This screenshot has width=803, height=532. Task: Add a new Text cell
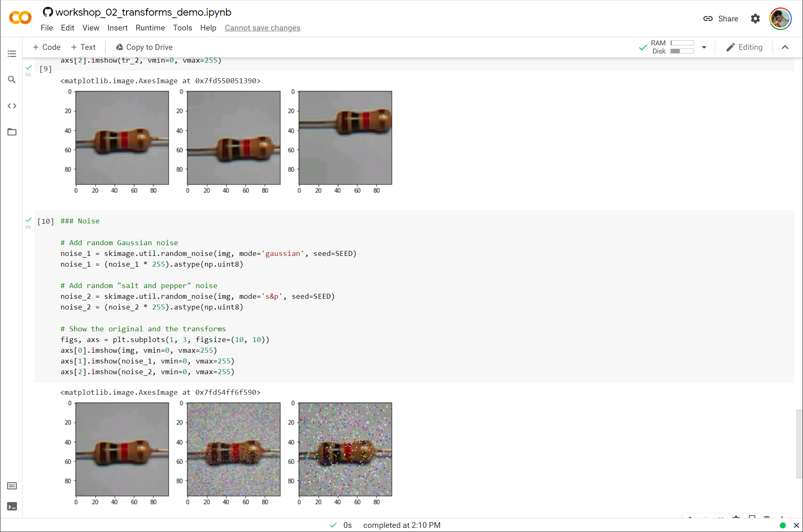tap(83, 47)
